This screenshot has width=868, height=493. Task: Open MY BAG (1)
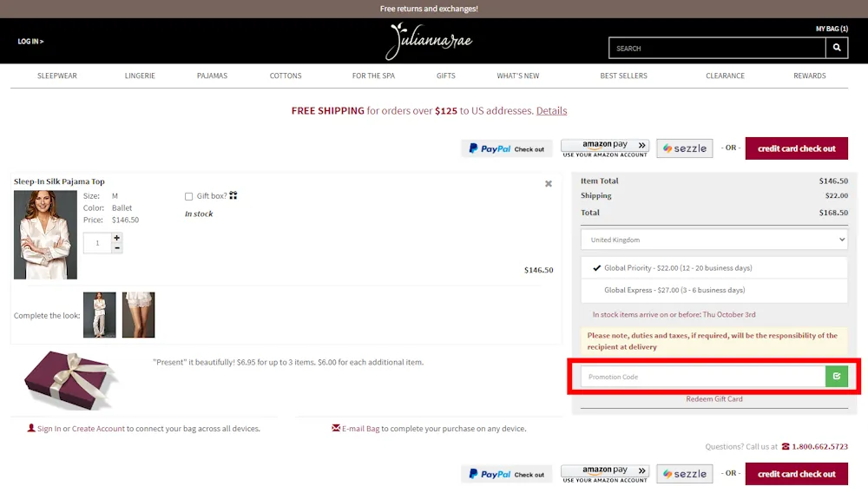coord(832,29)
